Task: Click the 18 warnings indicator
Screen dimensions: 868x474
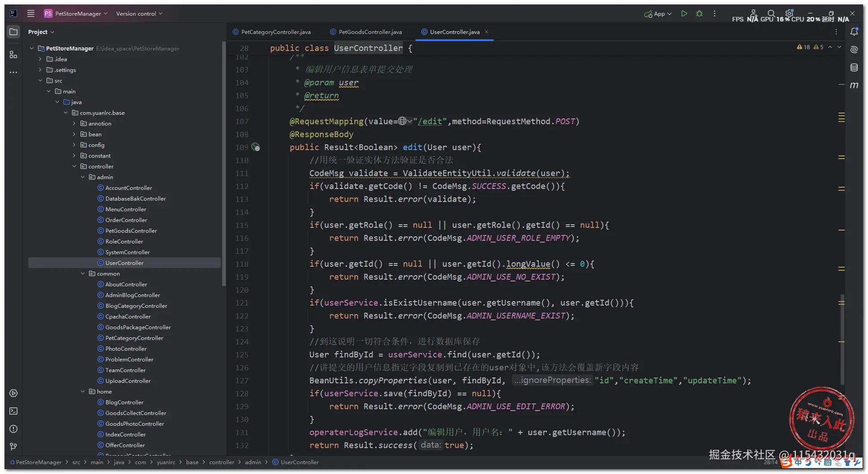Action: point(804,47)
